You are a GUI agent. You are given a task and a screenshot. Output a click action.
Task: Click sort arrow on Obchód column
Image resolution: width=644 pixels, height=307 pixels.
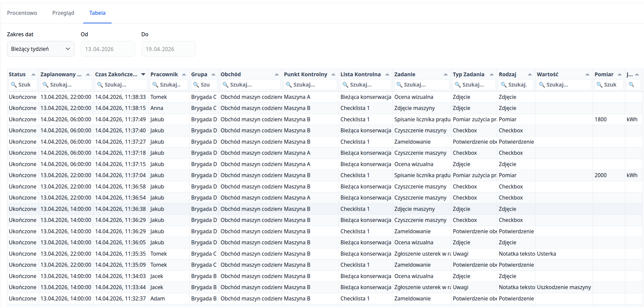click(x=276, y=75)
